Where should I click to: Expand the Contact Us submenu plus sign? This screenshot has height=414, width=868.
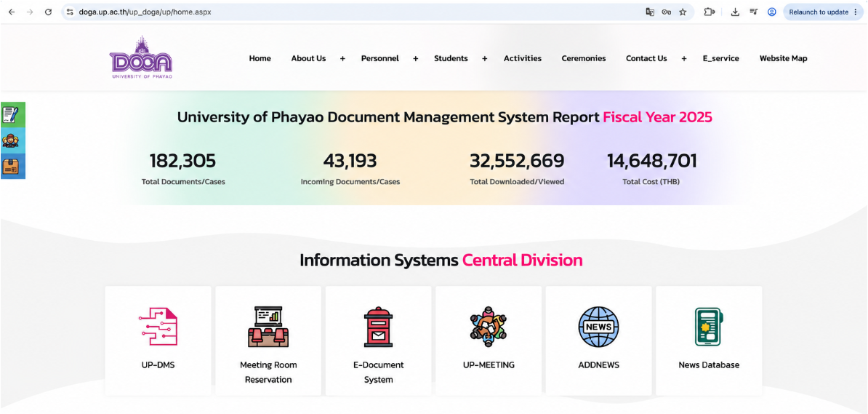point(683,58)
